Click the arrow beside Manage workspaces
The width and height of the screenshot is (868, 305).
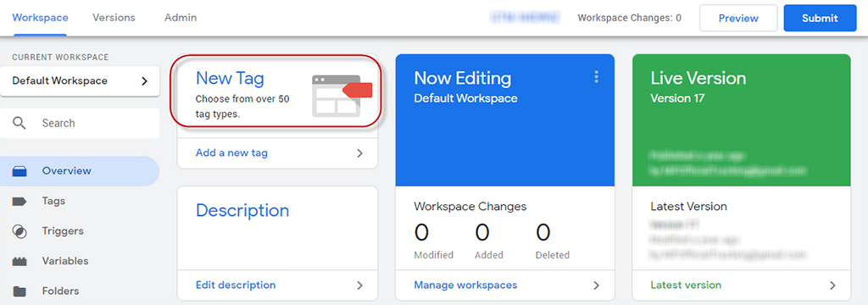click(x=596, y=285)
